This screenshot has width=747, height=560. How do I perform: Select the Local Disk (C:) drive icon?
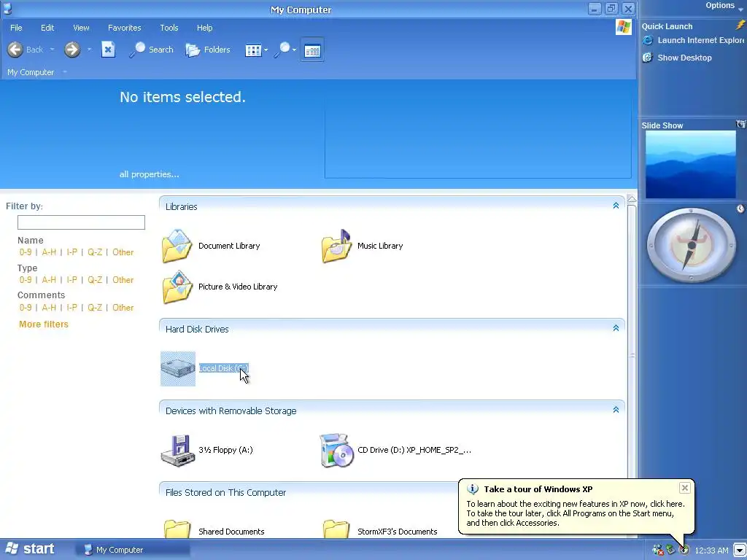point(178,368)
